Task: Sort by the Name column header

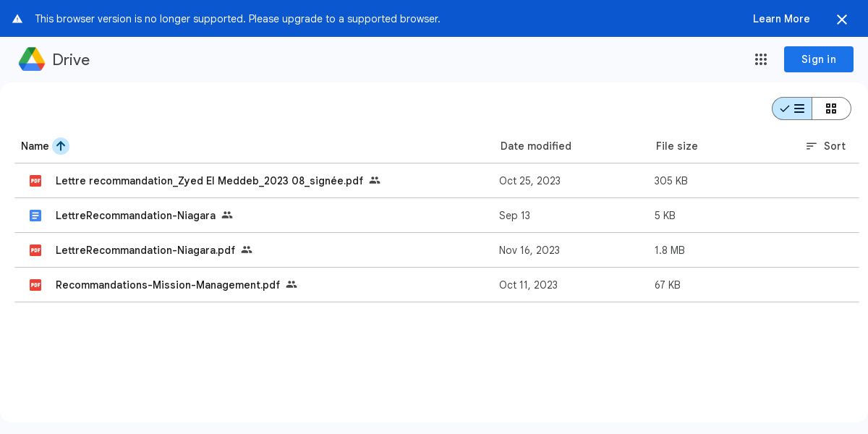Action: click(35, 146)
